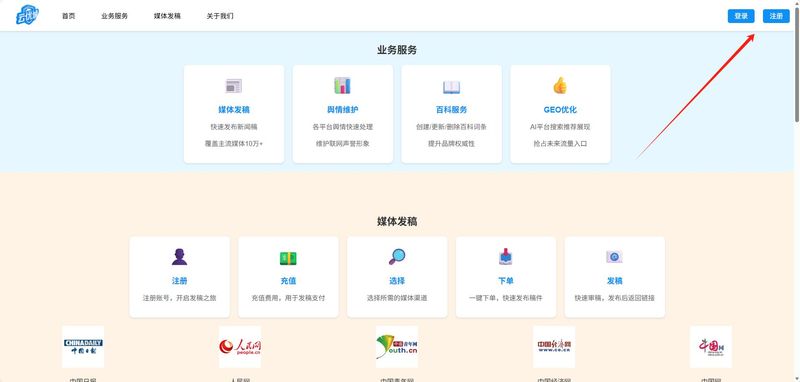
Task: Select the 充值 step card title
Action: coord(288,281)
